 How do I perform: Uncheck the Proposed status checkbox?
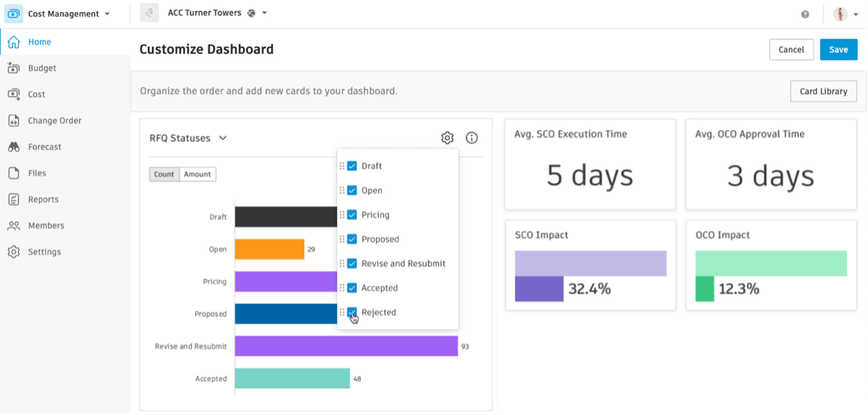[x=352, y=239]
